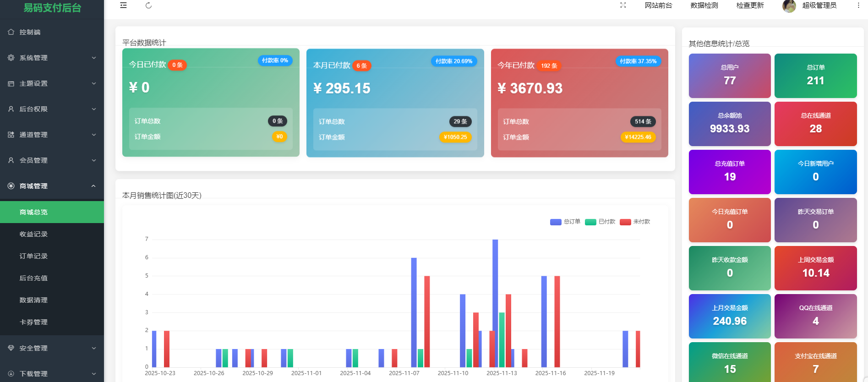Click the 总余额池 9933.93 card
The width and height of the screenshot is (868, 382).
730,124
